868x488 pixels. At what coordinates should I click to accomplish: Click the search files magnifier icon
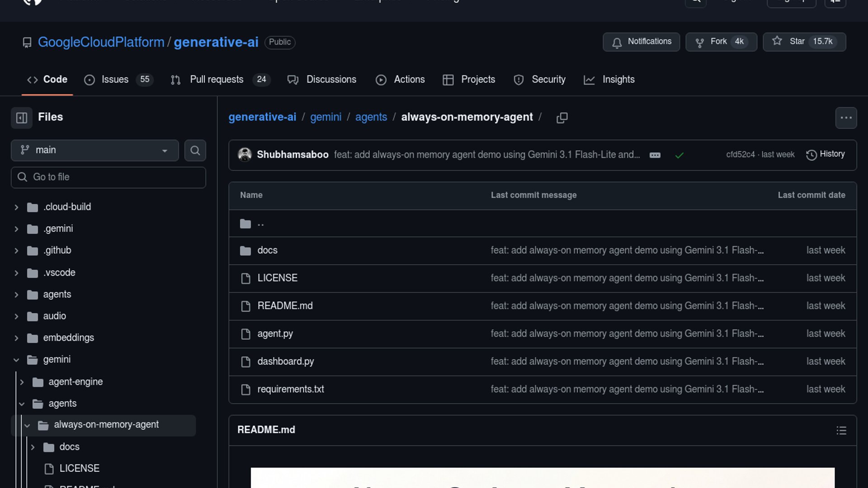click(195, 150)
